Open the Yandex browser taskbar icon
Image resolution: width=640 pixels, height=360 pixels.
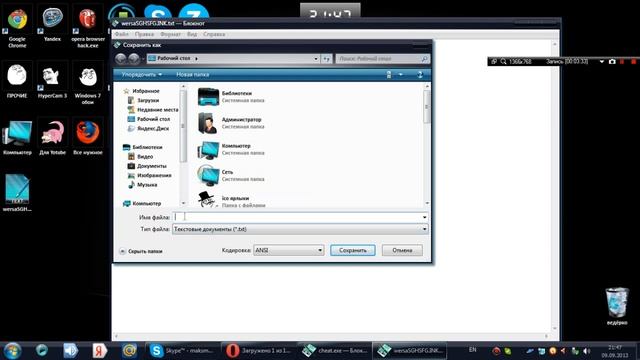(x=99, y=351)
